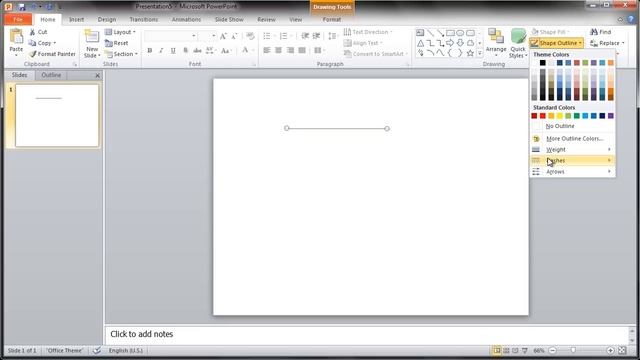Open Shape Outline dropdown button
Screen dimensions: 640x360
coord(556,43)
